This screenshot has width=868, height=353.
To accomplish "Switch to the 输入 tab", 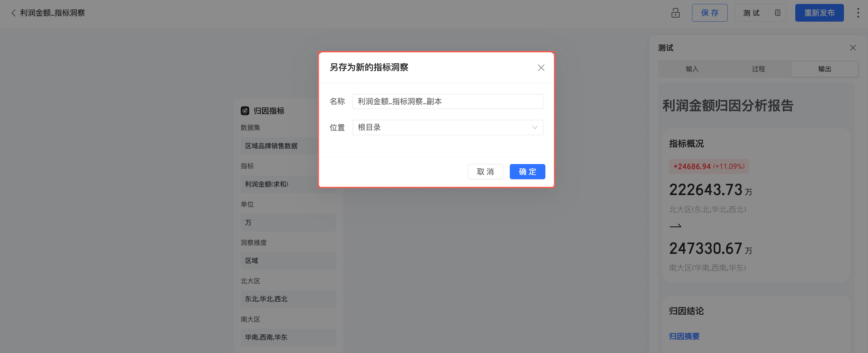I will click(692, 69).
